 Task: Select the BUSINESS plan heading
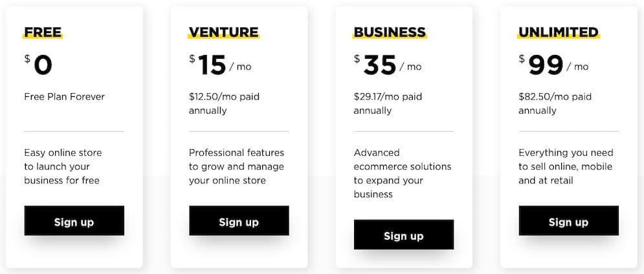[x=390, y=32]
